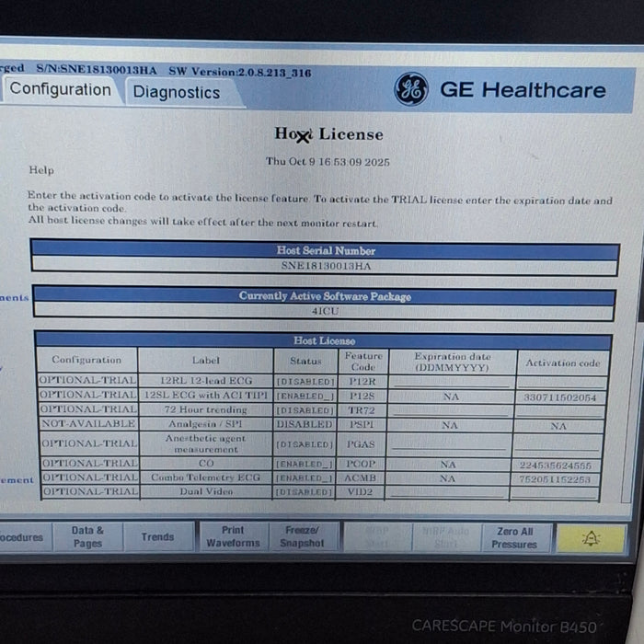Click expiration date field for Dual Video
Image resolution: width=644 pixels, height=644 pixels.
click(446, 492)
